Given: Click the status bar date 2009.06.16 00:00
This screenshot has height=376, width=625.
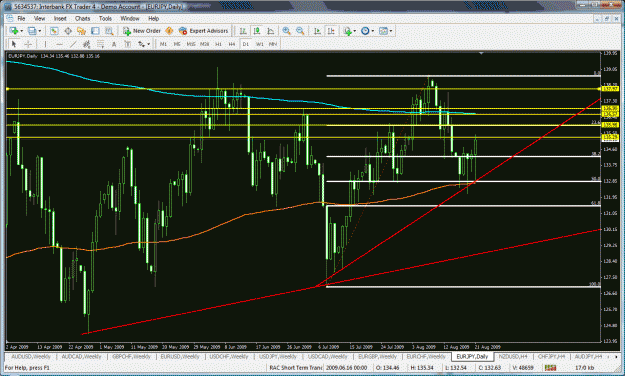Looking at the screenshot, I should point(346,368).
